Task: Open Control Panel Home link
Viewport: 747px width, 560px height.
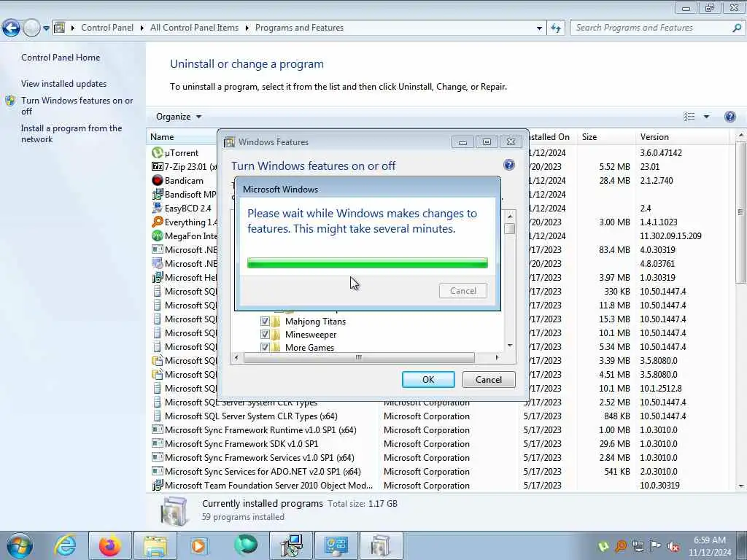Action: (61, 58)
